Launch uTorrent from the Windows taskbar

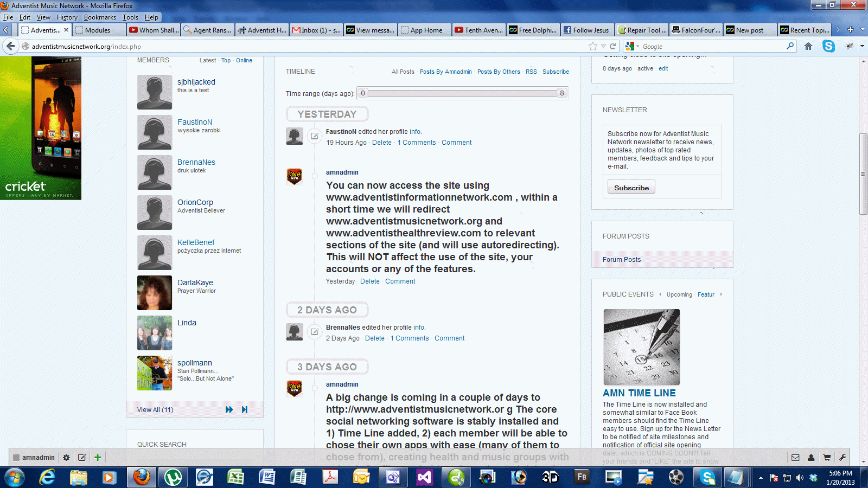pos(173,477)
